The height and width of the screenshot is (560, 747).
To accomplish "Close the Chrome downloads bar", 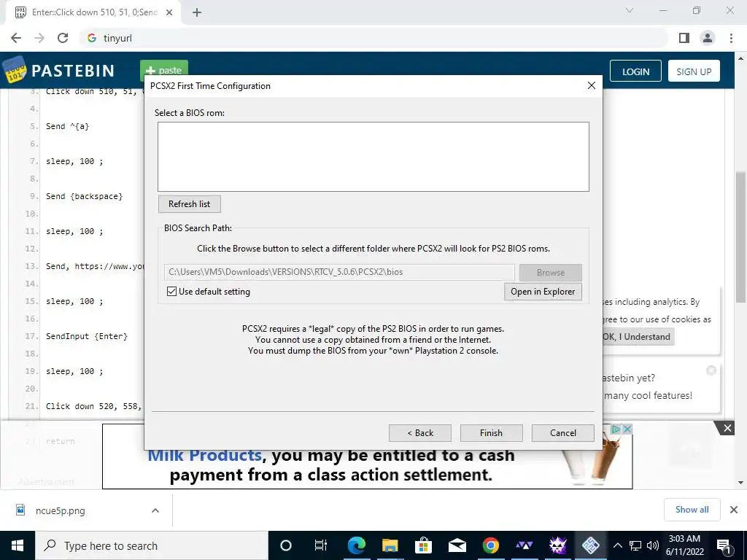I will (x=734, y=510).
